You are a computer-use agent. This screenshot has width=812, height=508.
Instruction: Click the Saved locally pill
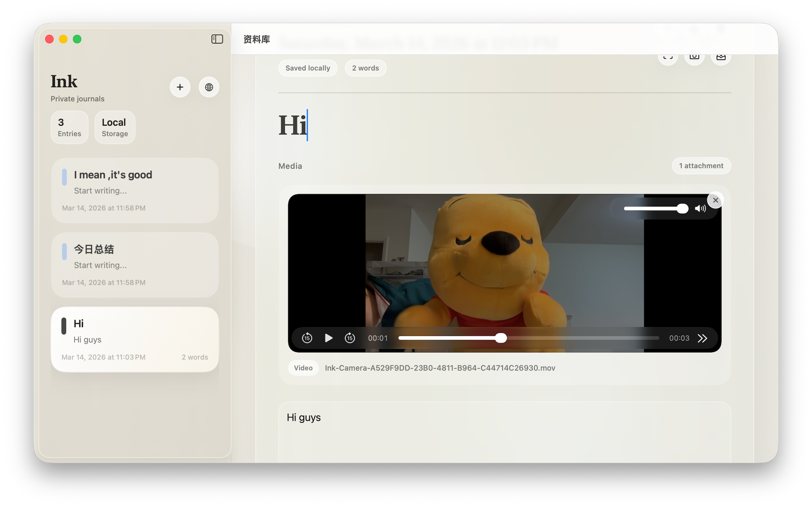tap(308, 68)
